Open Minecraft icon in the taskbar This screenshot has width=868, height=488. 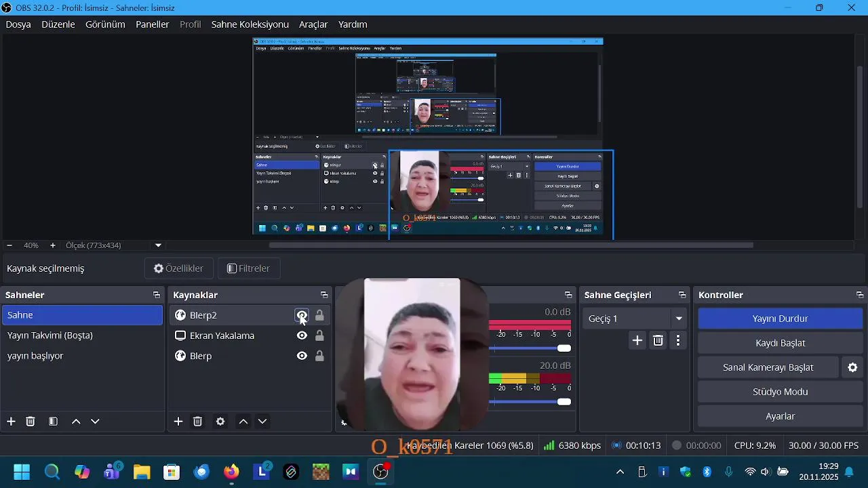click(x=321, y=472)
